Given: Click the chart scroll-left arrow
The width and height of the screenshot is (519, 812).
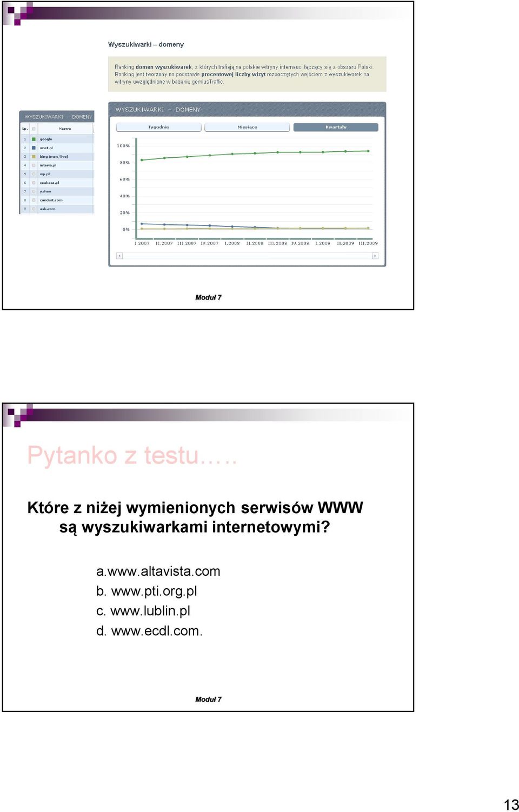Looking at the screenshot, I should [119, 256].
